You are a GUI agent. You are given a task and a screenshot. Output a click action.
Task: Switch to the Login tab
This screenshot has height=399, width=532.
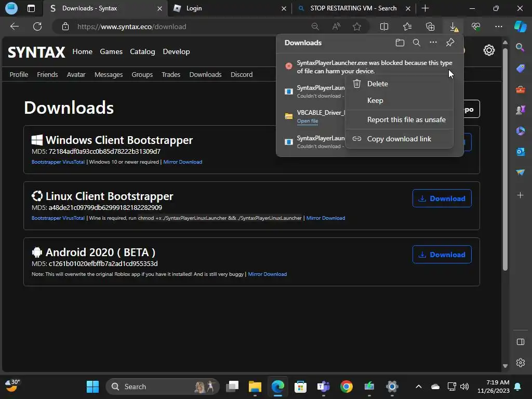229,8
